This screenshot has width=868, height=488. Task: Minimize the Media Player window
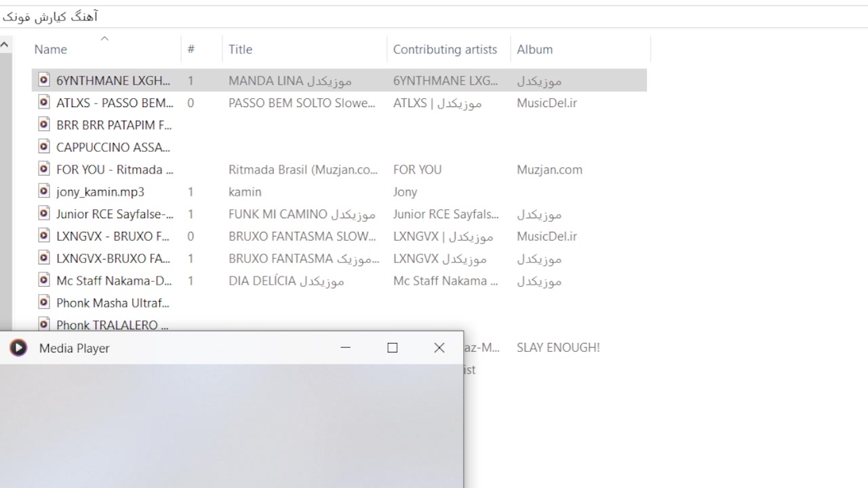click(x=345, y=348)
